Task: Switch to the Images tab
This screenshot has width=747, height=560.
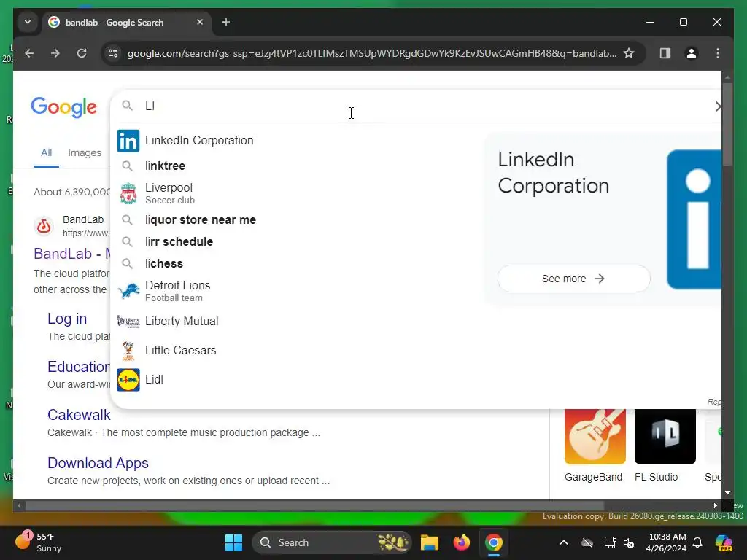Action: tap(85, 153)
